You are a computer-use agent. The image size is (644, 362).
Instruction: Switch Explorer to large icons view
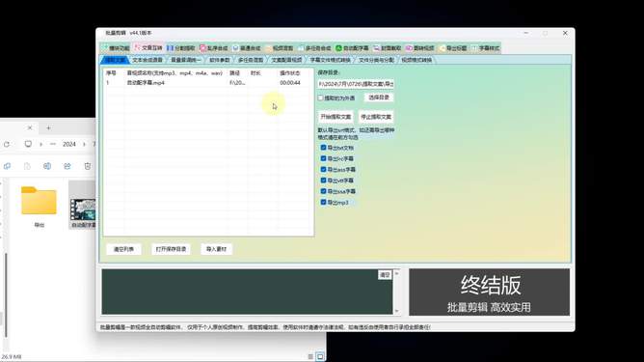click(x=320, y=356)
